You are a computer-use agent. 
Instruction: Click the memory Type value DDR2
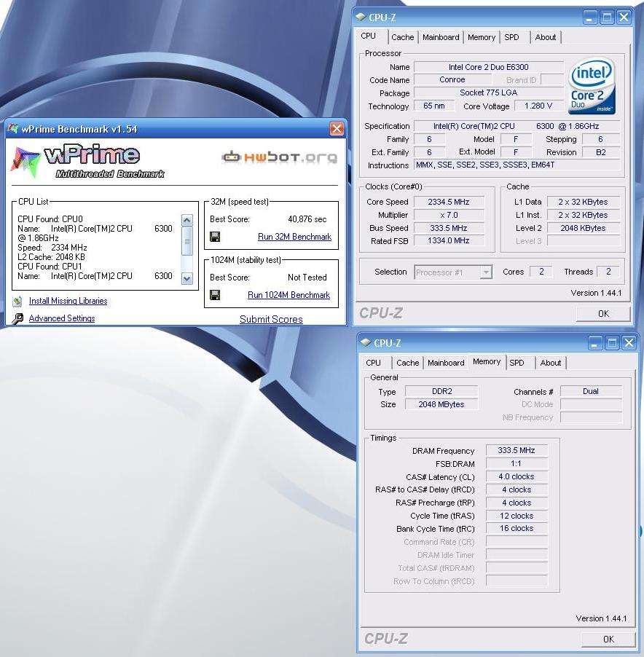point(441,391)
